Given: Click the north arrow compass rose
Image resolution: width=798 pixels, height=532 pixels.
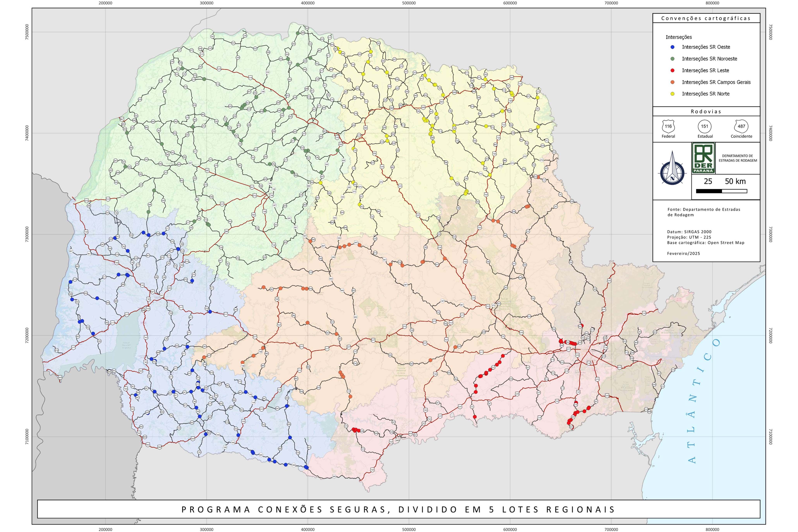Looking at the screenshot, I should point(672,173).
